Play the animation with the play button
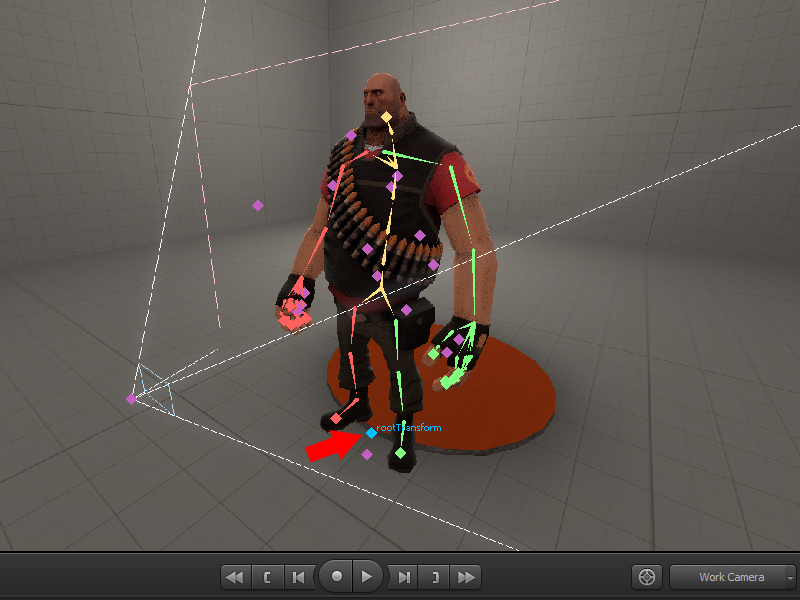Image resolution: width=800 pixels, height=600 pixels. coord(367,577)
